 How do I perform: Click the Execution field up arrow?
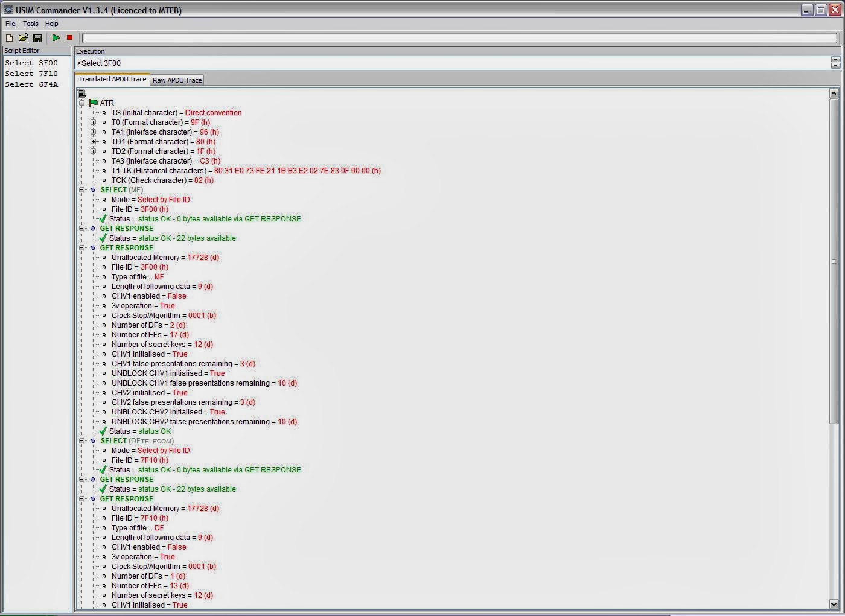tap(835, 60)
